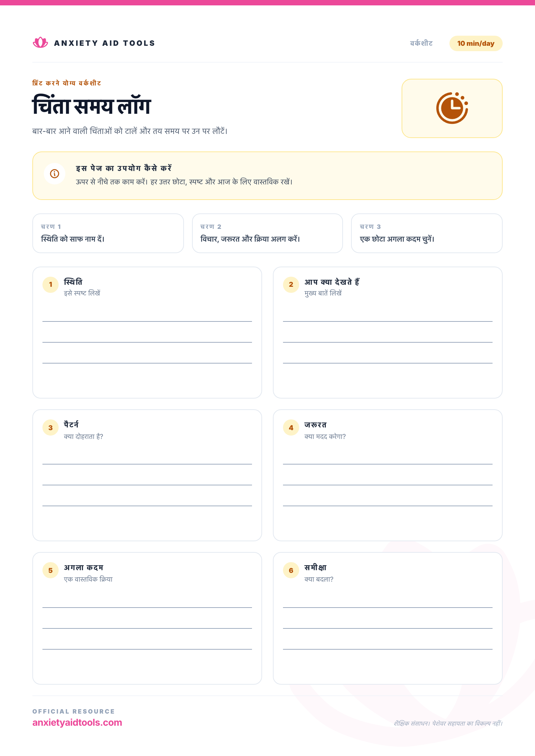Click the orange clock timer icon

pyautogui.click(x=452, y=108)
